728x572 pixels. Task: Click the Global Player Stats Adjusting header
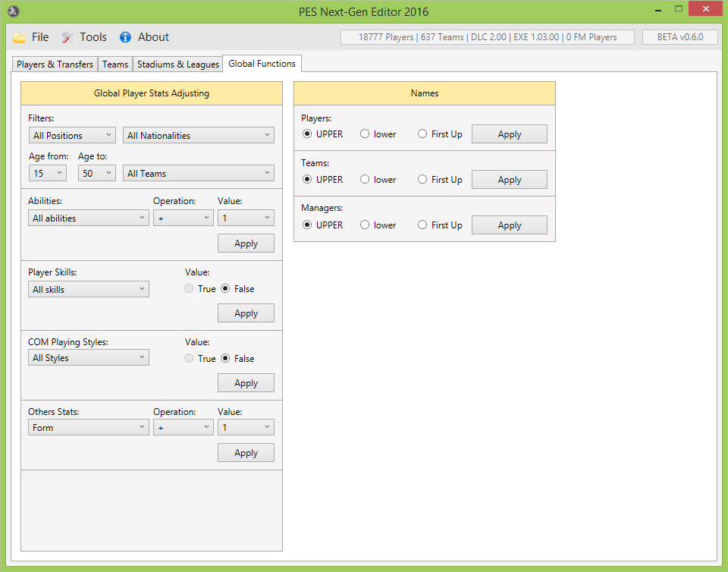152,93
